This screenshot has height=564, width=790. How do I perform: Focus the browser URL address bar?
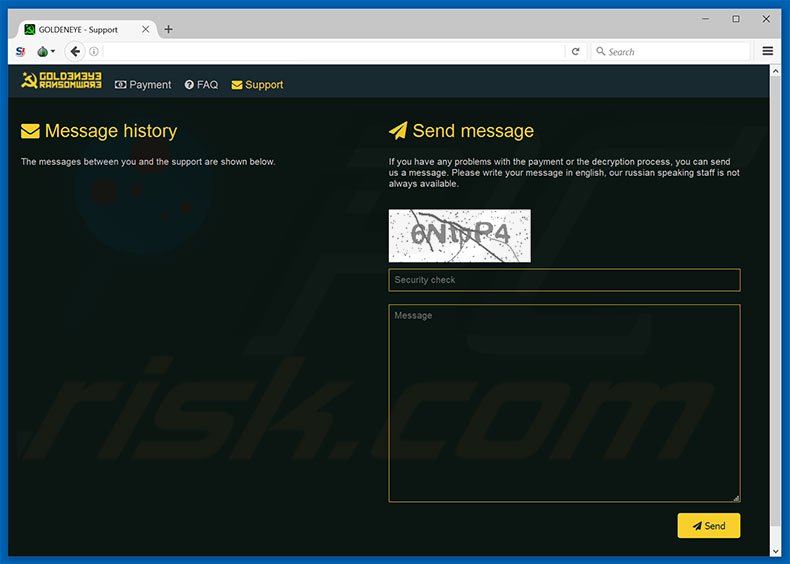click(333, 51)
